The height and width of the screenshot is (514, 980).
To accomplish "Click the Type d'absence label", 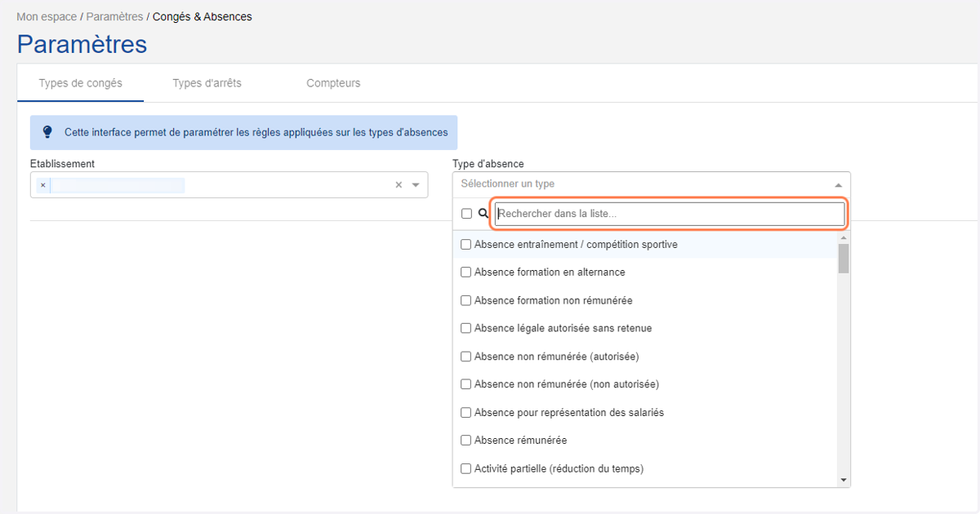I will point(488,164).
